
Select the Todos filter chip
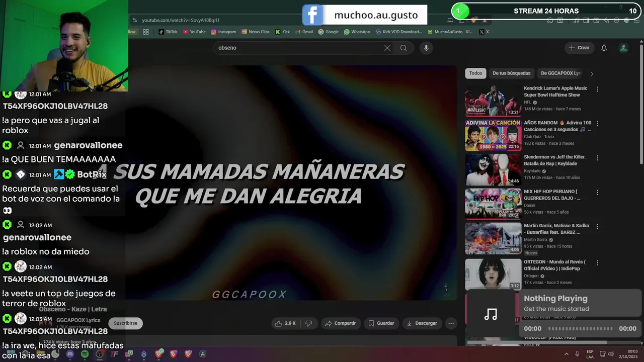[x=475, y=73]
